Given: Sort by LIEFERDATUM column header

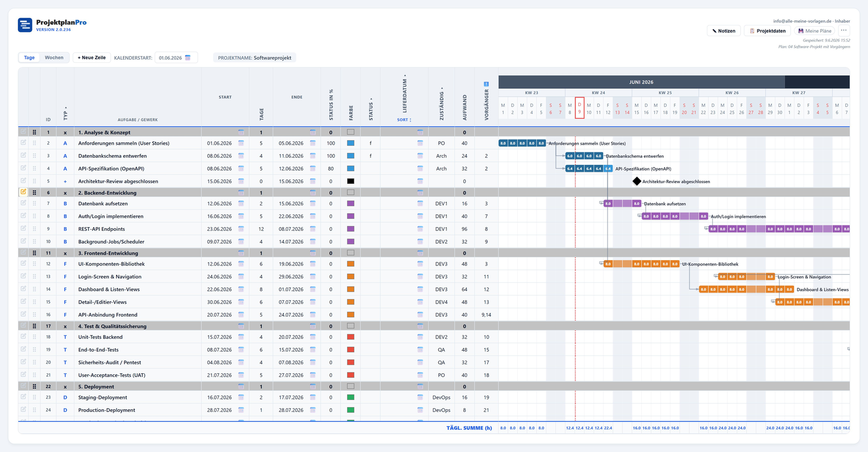Looking at the screenshot, I should (x=404, y=94).
